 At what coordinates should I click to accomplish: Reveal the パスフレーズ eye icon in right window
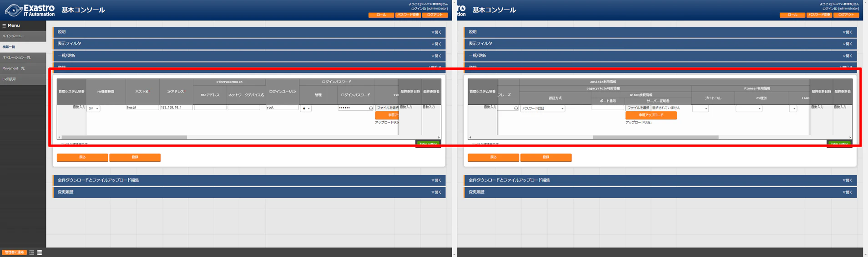click(x=516, y=108)
